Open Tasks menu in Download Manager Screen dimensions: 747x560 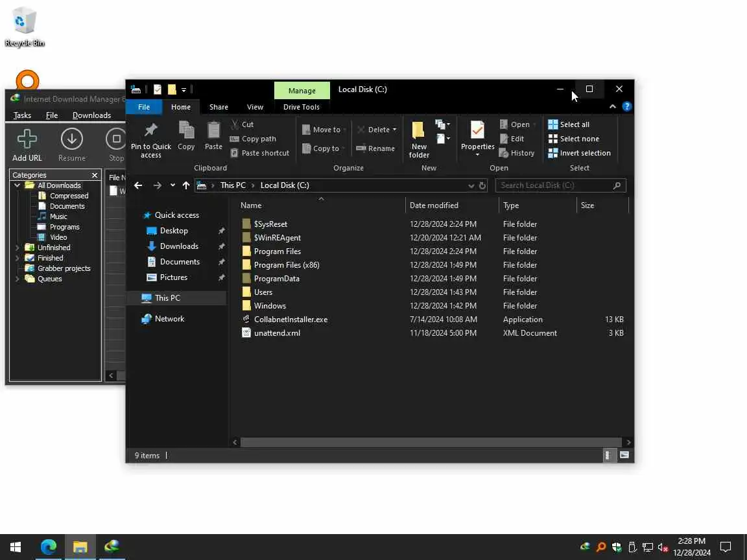pos(23,115)
